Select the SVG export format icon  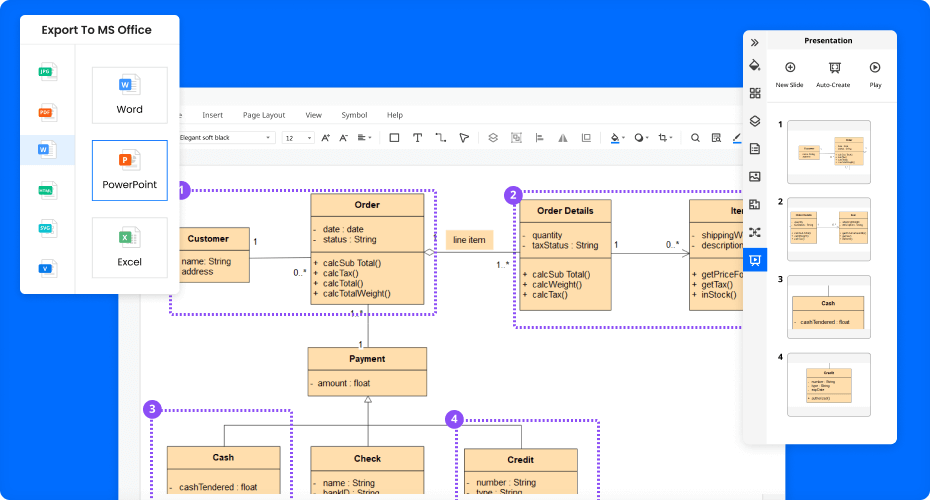pyautogui.click(x=47, y=228)
